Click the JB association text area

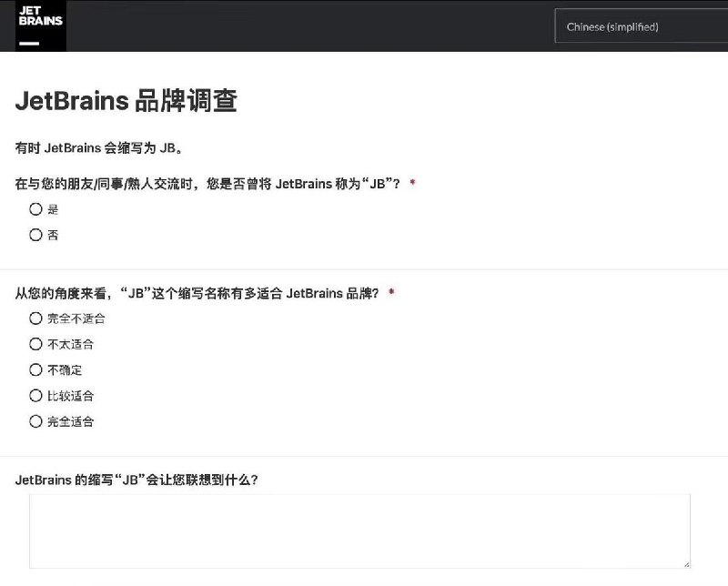click(x=359, y=531)
